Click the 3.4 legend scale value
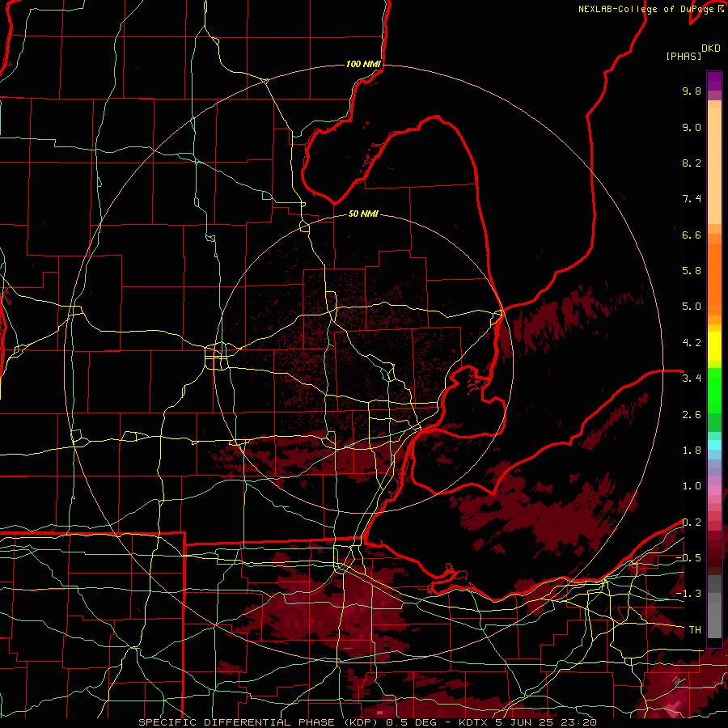The height and width of the screenshot is (728, 728). (692, 379)
